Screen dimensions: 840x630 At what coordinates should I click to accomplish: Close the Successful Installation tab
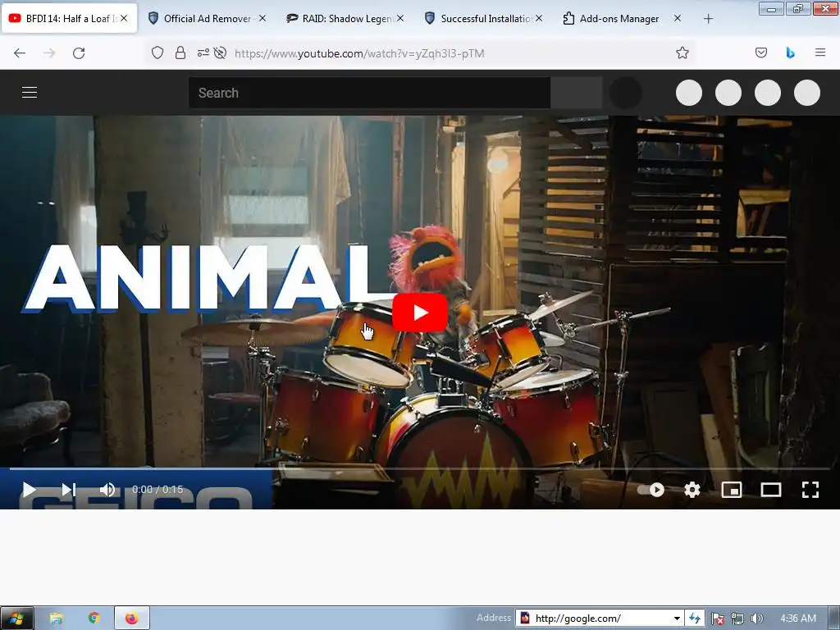539,18
